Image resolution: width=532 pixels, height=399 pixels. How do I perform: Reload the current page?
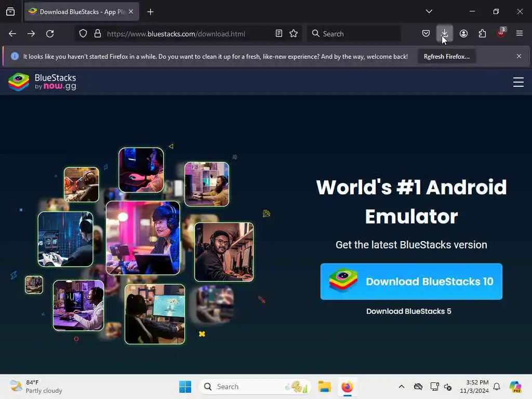pyautogui.click(x=50, y=34)
